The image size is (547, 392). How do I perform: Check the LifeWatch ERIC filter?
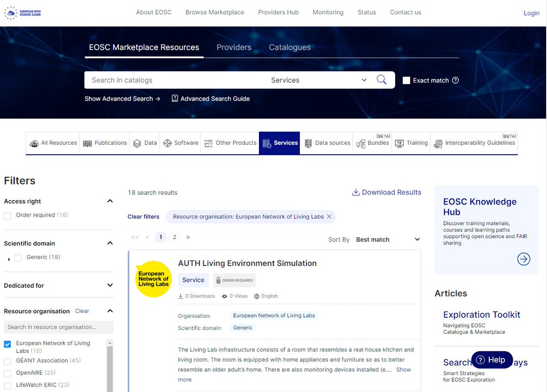(7, 385)
